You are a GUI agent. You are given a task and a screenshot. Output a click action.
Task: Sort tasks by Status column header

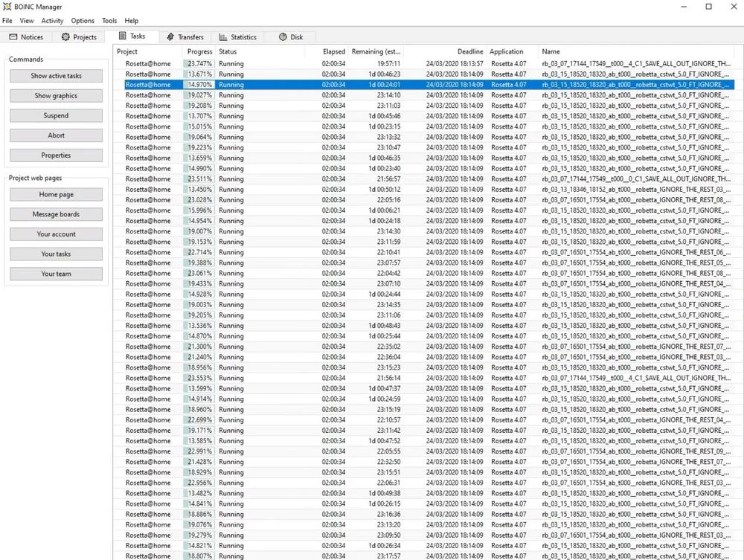coord(260,51)
